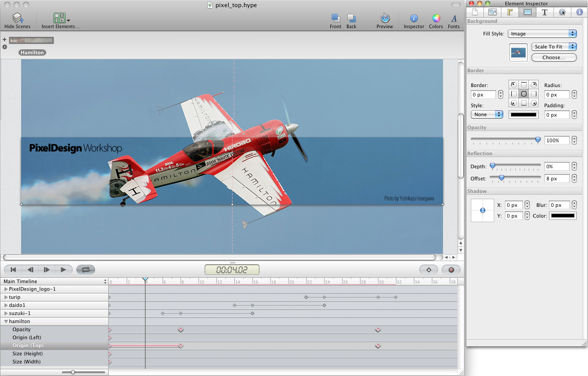Open the Main Timeline selector
Screen dimensions: 588x376
coord(54,281)
